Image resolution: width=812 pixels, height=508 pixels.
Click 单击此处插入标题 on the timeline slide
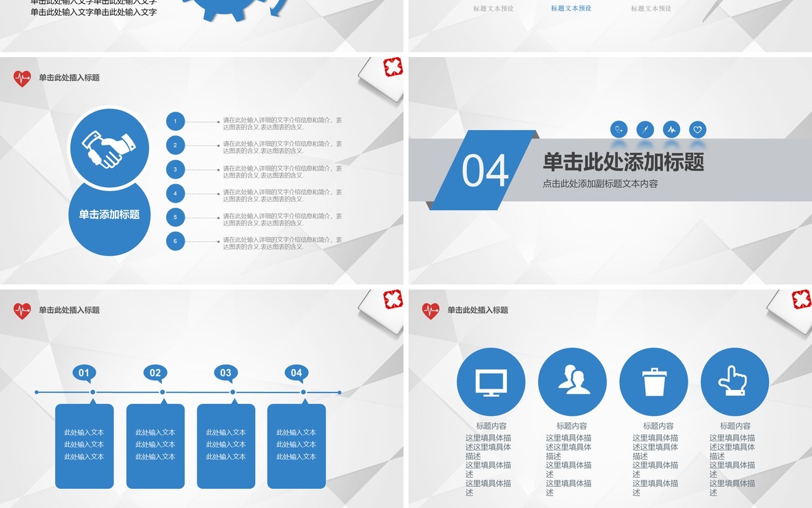(69, 311)
